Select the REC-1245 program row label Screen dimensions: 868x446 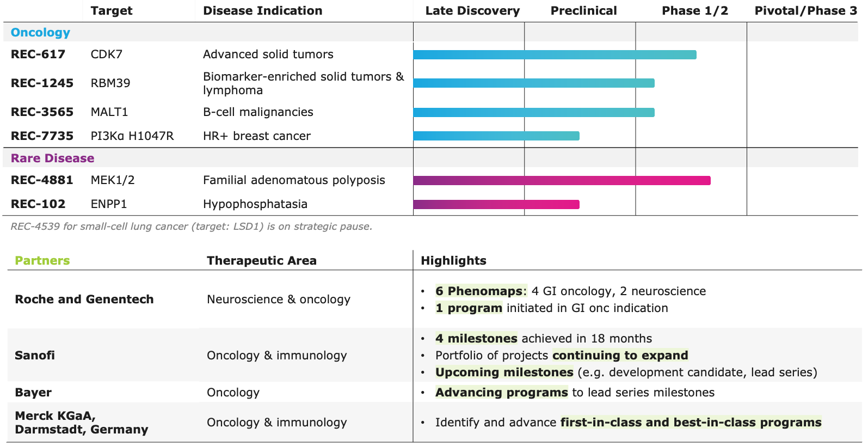click(42, 83)
